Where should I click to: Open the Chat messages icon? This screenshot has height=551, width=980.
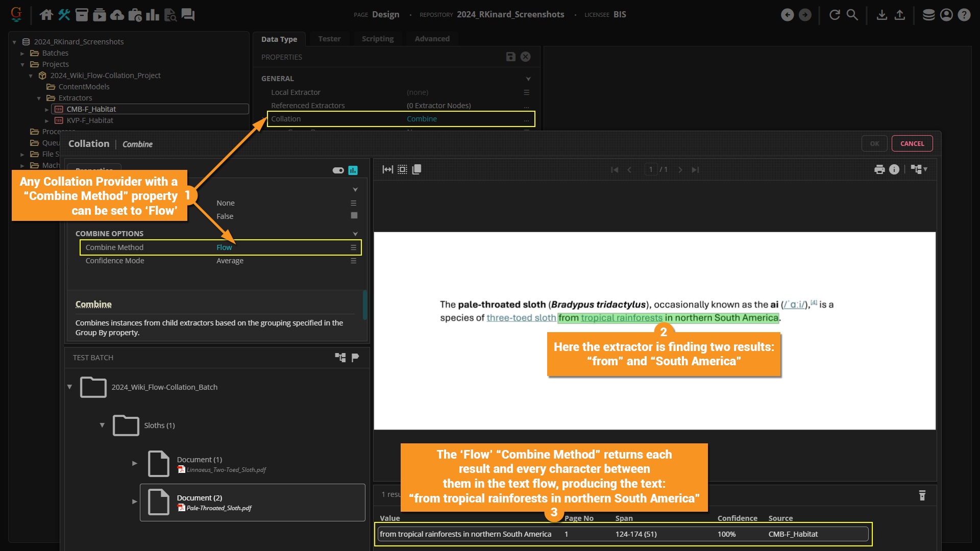point(188,15)
